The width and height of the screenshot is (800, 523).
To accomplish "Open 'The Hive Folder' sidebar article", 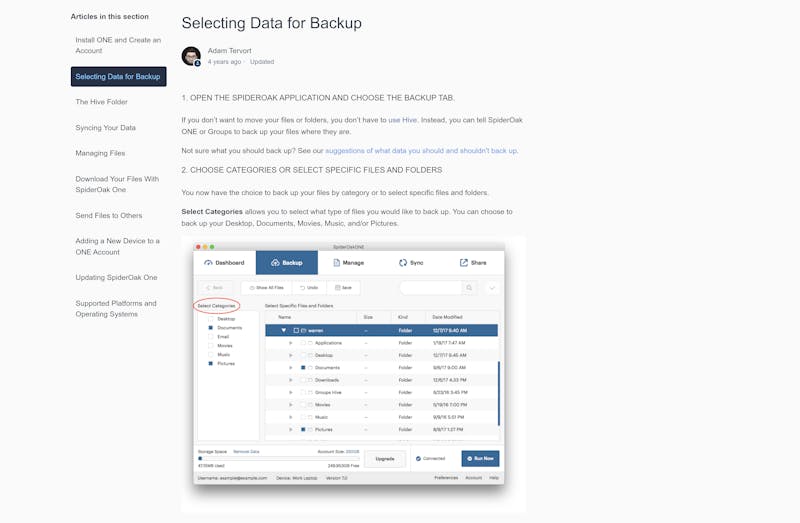I will (x=102, y=102).
